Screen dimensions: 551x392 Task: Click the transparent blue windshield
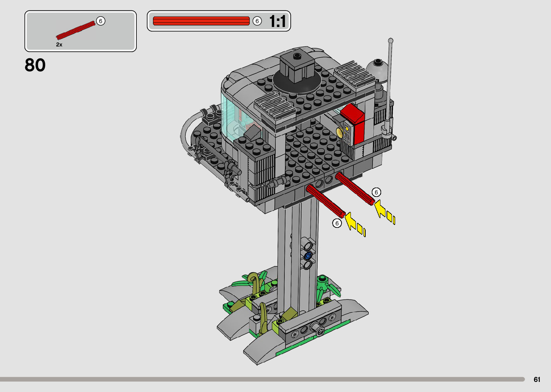230,116
